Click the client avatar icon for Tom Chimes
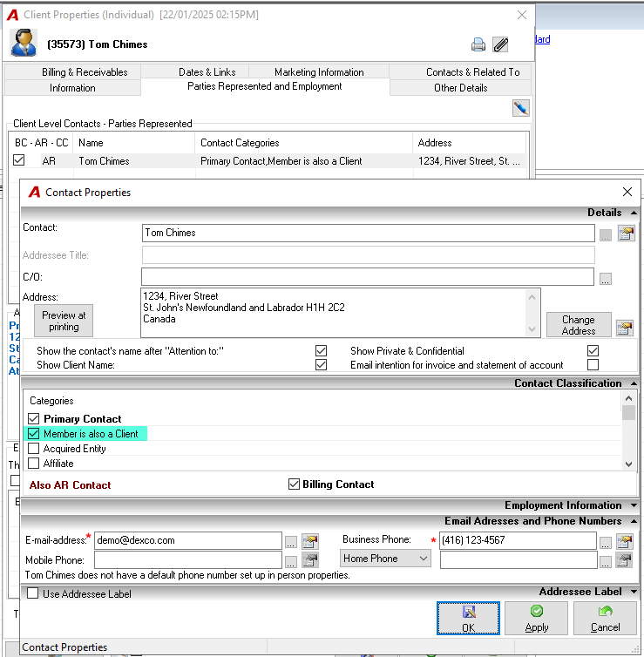This screenshot has width=644, height=657. 24,43
